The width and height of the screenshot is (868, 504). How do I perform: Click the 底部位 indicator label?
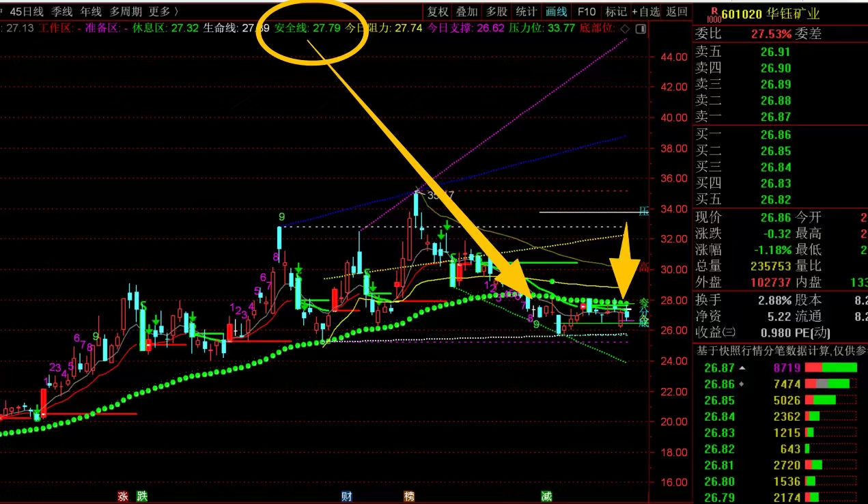pyautogui.click(x=597, y=29)
